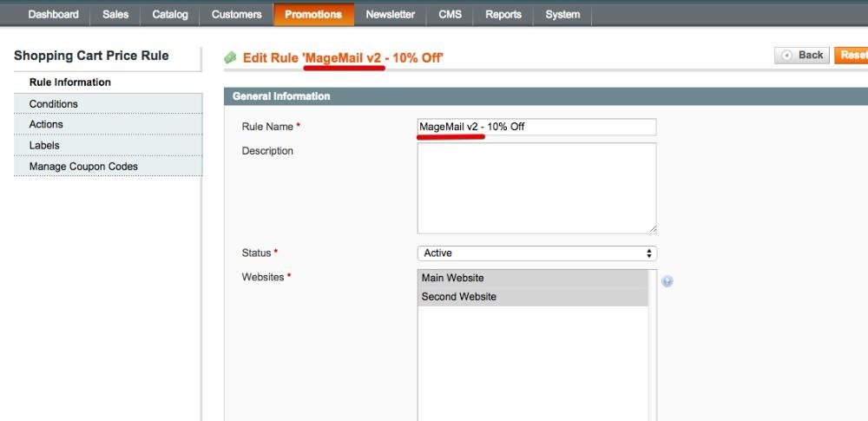
Task: Open the System menu
Action: pyautogui.click(x=562, y=15)
